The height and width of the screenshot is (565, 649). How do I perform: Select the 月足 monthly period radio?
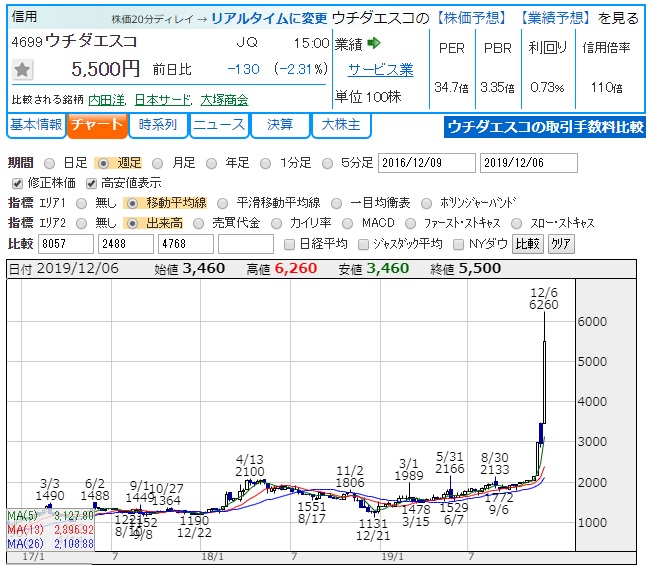pyautogui.click(x=157, y=163)
